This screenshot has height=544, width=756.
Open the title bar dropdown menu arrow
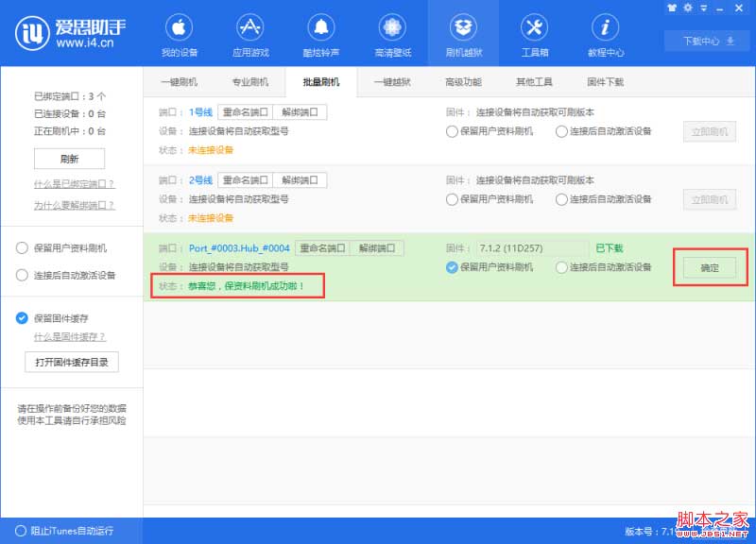pyautogui.click(x=704, y=8)
